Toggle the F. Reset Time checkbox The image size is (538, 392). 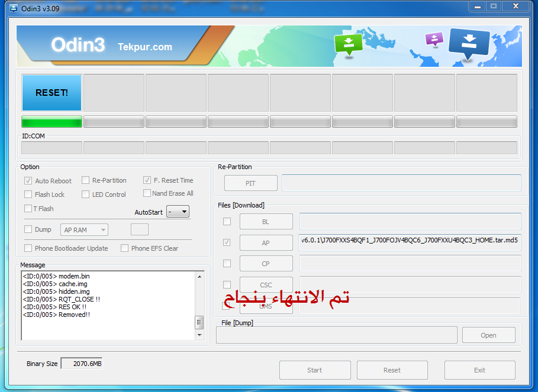coord(147,180)
